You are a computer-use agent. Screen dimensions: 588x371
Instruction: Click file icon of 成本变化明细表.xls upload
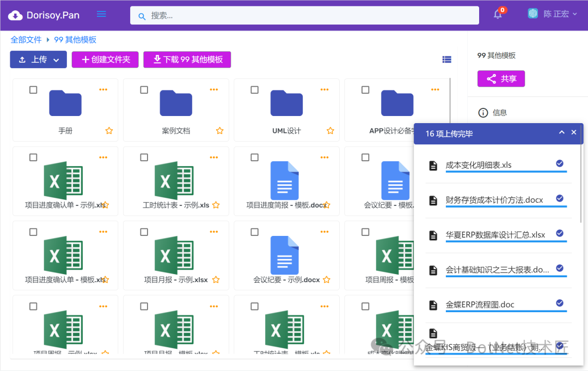pos(433,166)
